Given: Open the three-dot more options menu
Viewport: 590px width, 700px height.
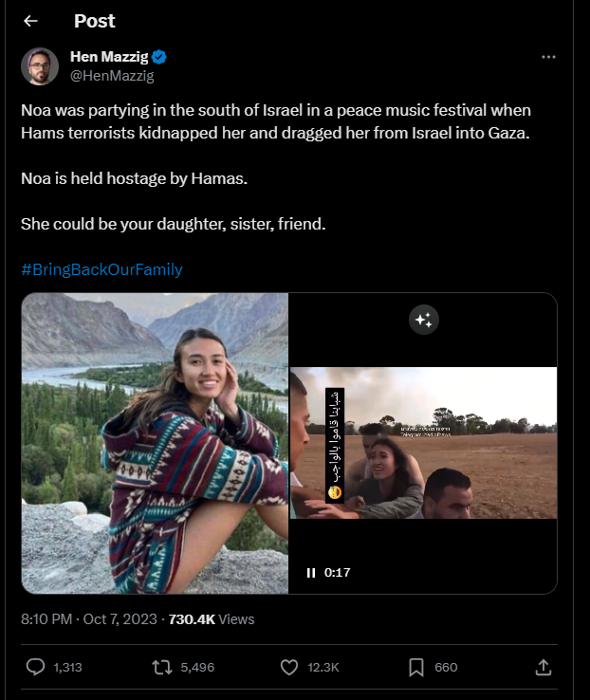Looking at the screenshot, I should click(x=548, y=57).
